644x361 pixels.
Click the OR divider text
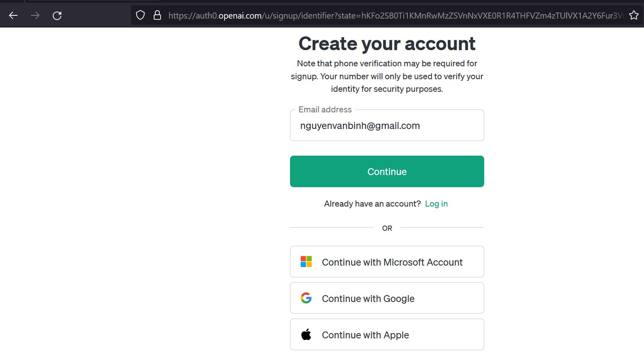coord(387,228)
